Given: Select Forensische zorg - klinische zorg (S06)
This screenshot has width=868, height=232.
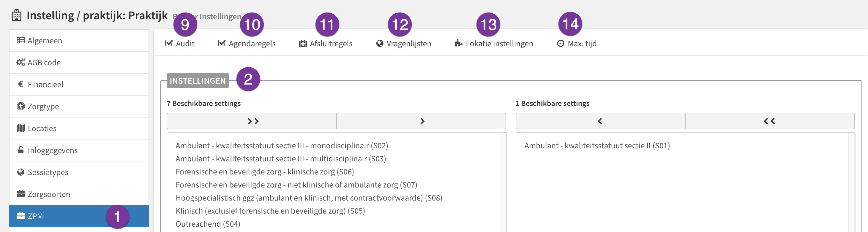Looking at the screenshot, I should (x=264, y=172).
